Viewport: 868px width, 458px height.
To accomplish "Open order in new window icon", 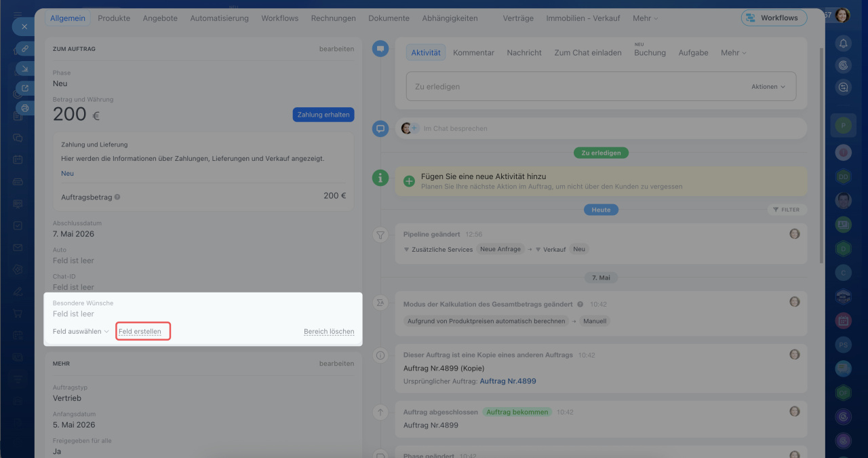I will click(24, 88).
